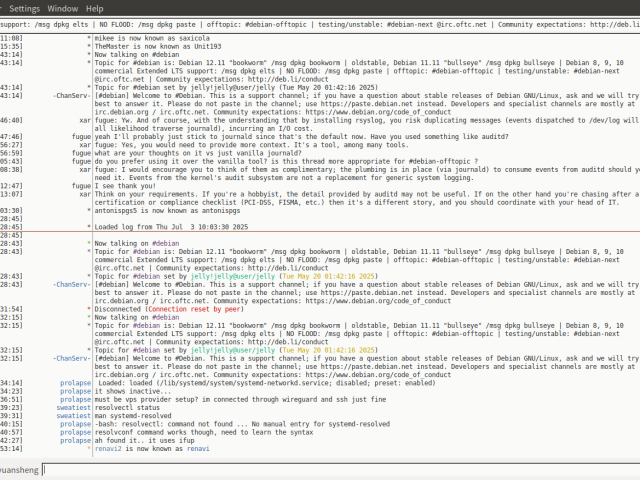Screen dimensions: 640x480
Task: Click 'what are your thoughts on it' message
Action: click(x=198, y=153)
